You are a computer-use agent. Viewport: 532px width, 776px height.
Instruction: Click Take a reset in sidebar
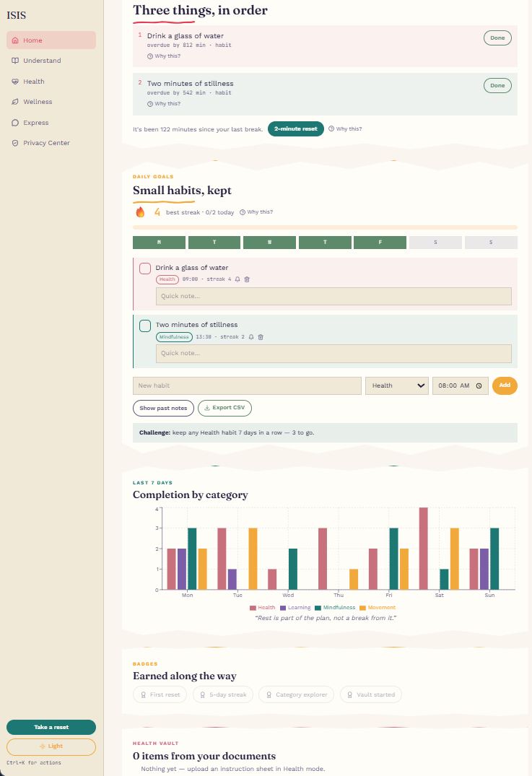[51, 727]
